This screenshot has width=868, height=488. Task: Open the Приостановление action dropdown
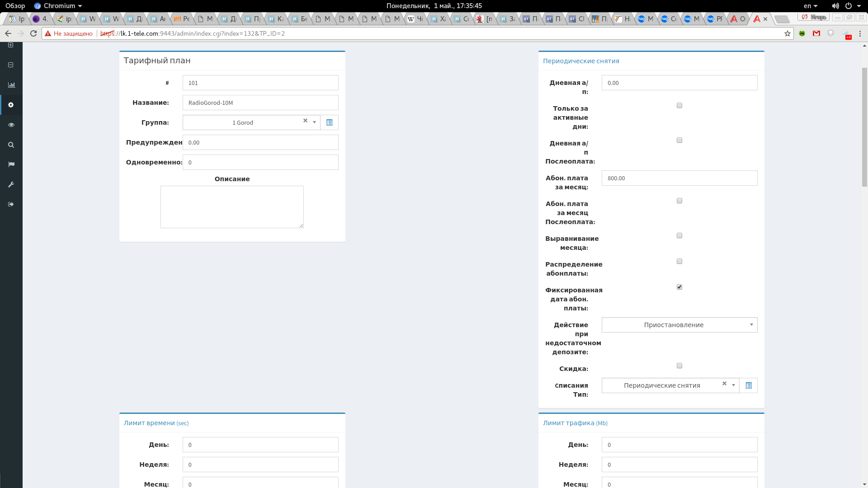pos(679,325)
